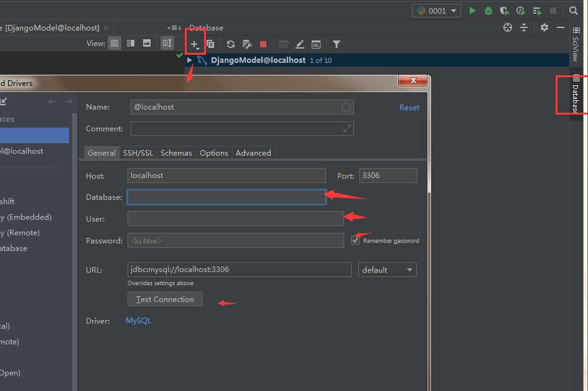The image size is (588, 391).
Task: Switch to the Options tab
Action: 214,153
